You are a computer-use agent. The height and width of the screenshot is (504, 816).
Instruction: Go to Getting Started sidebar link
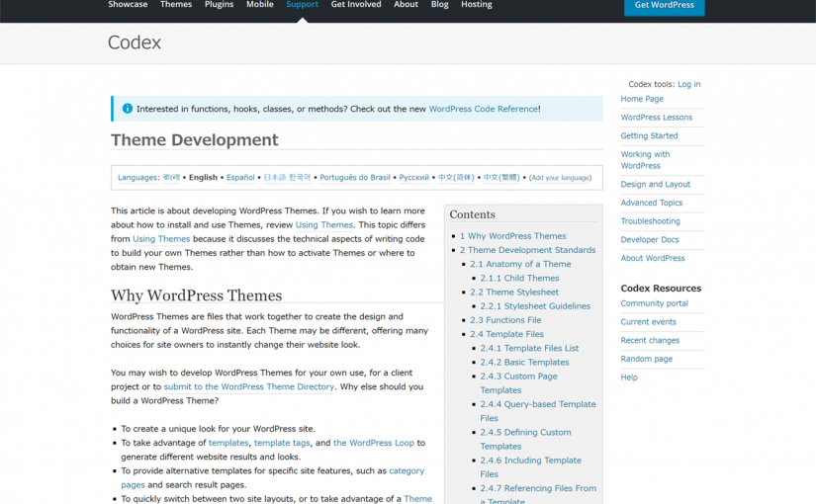[649, 135]
